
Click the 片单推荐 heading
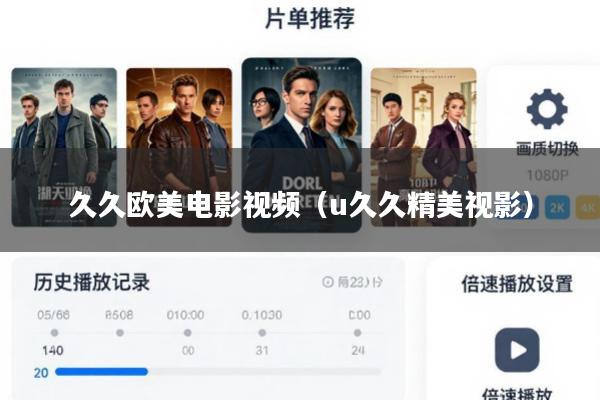click(310, 18)
